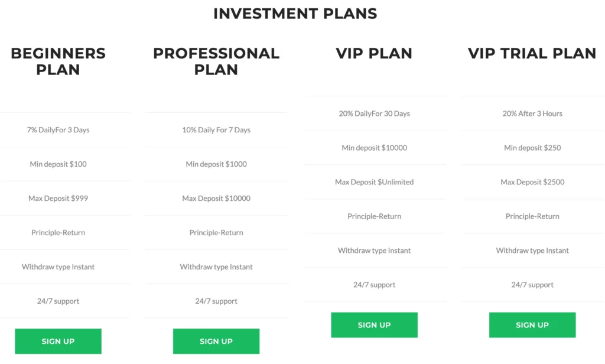
Task: Click Max Deposit $Unlimited entry
Action: 374,182
